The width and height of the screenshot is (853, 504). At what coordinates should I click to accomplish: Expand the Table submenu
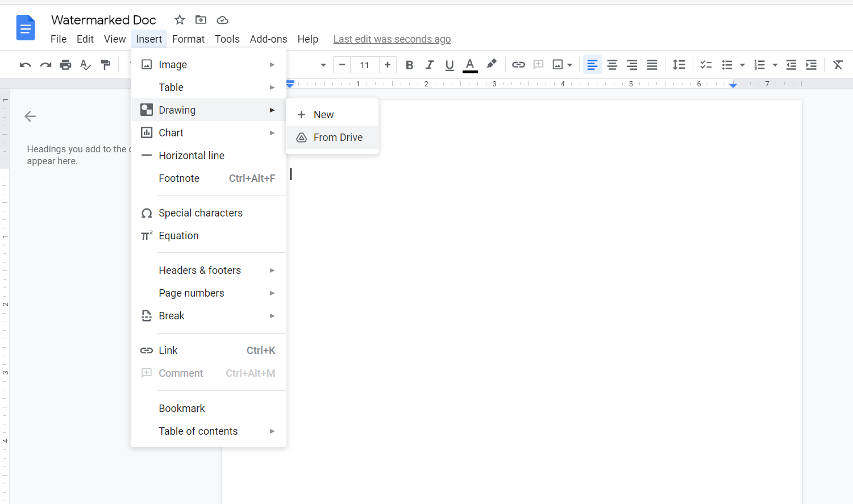209,87
